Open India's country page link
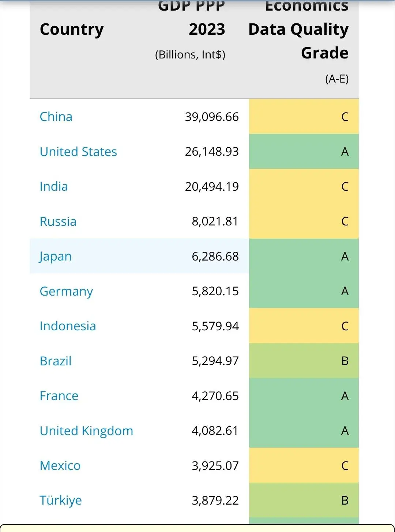395x532 pixels. tap(54, 187)
